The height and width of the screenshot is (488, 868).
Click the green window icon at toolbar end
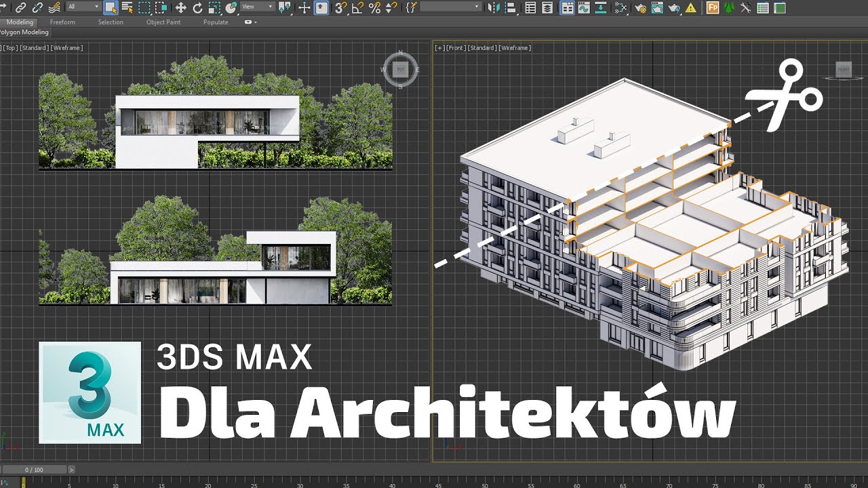tap(780, 7)
